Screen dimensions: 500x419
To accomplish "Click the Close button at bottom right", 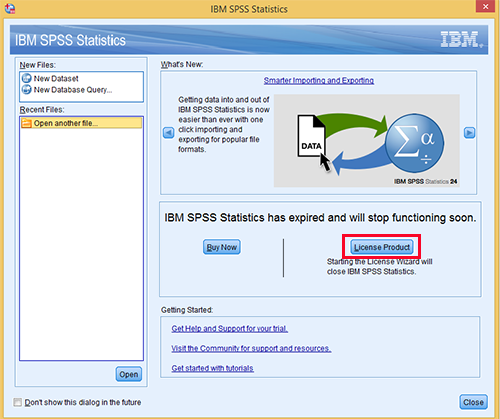I will tap(473, 402).
